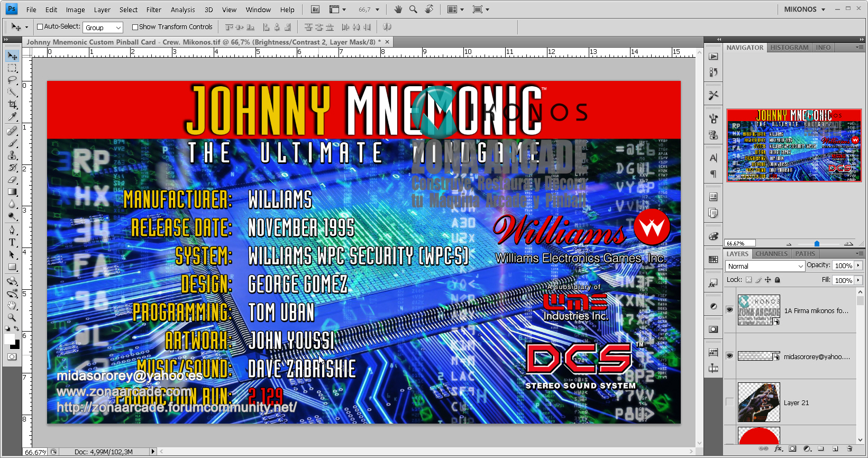868x458 pixels.
Task: Enable the Auto-Select checkbox
Action: 40,26
